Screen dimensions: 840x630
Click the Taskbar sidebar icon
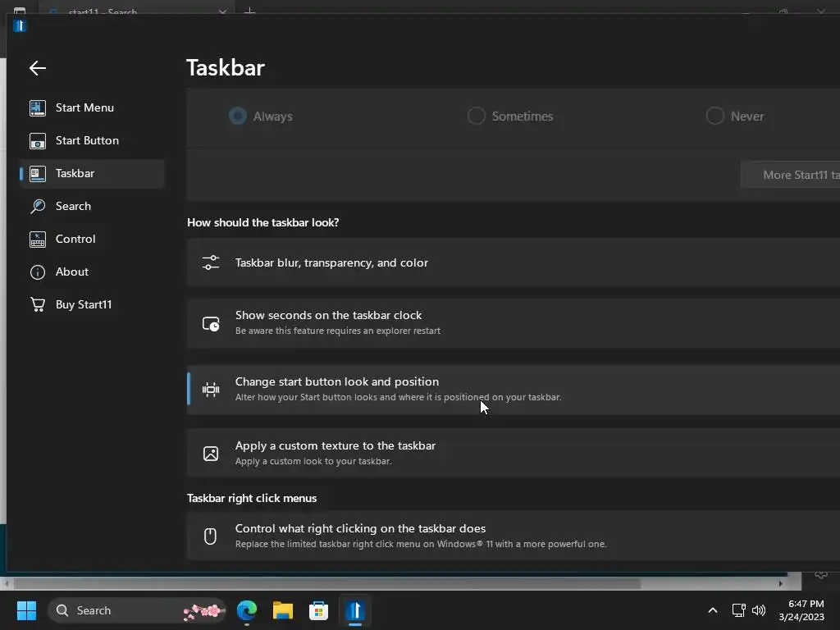[38, 174]
